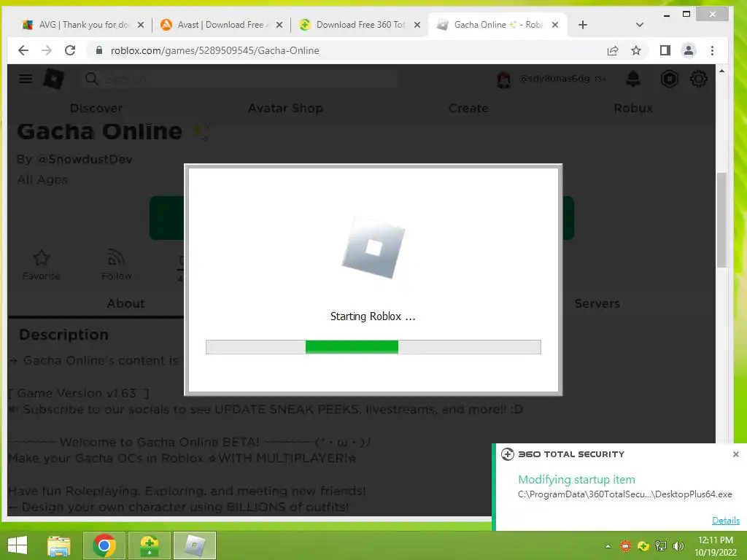Close the AVG tab
747x560 pixels.
(x=141, y=25)
